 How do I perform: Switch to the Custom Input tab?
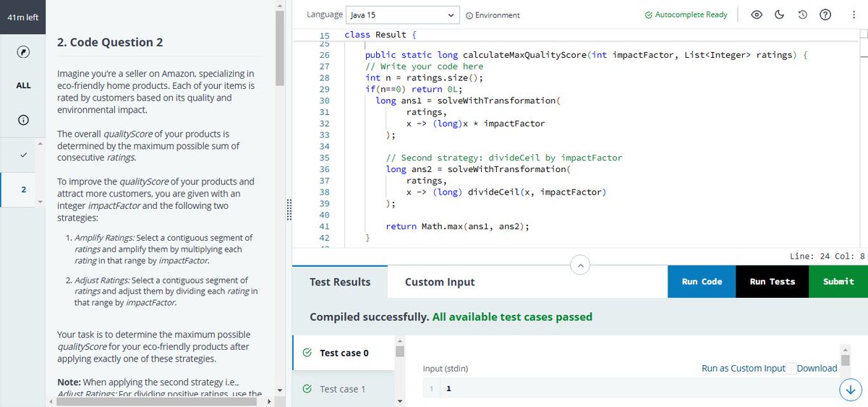(x=440, y=282)
